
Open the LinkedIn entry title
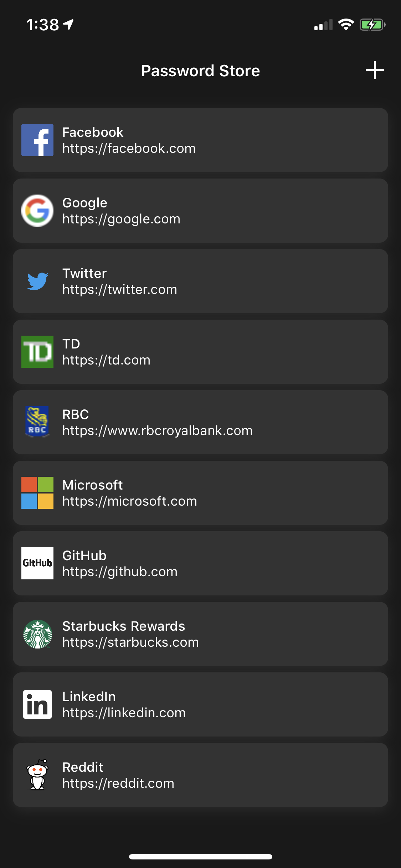tap(89, 697)
